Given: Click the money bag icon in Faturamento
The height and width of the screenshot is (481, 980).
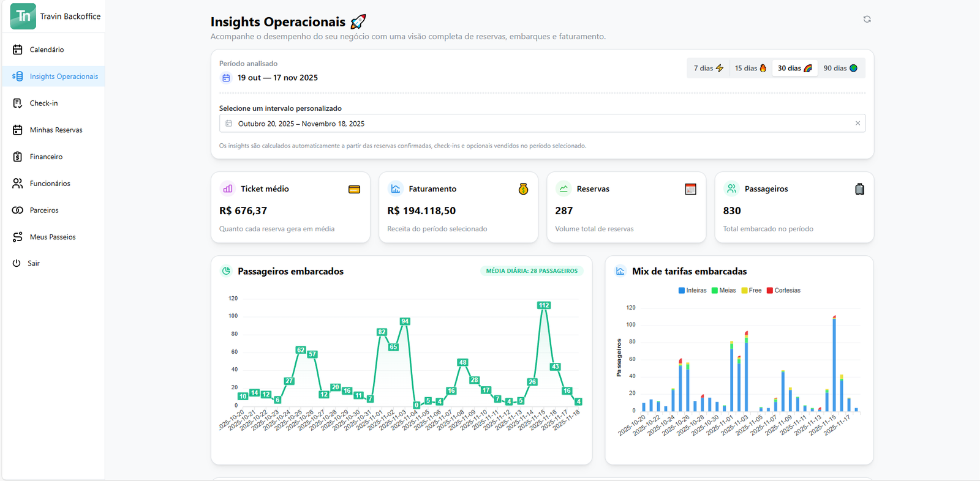Looking at the screenshot, I should click(523, 189).
